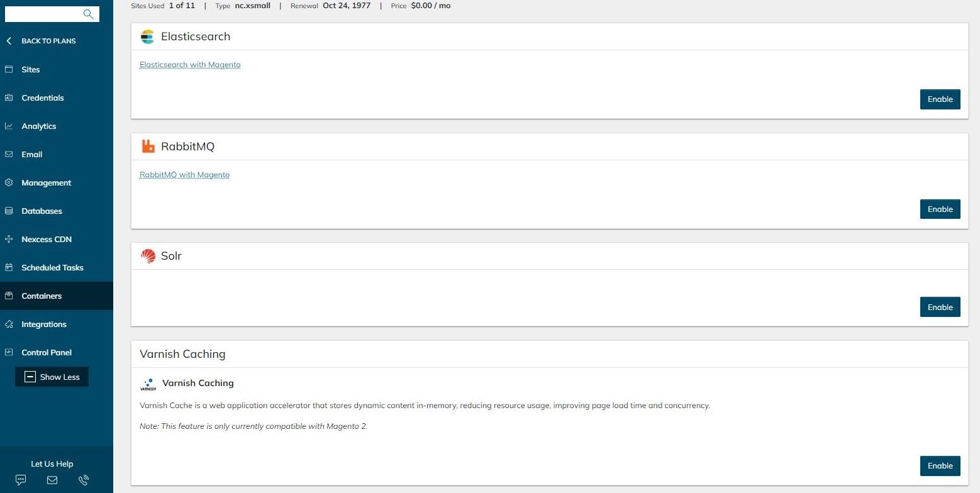
Task: Click the Control Panel icon
Action: (9, 352)
